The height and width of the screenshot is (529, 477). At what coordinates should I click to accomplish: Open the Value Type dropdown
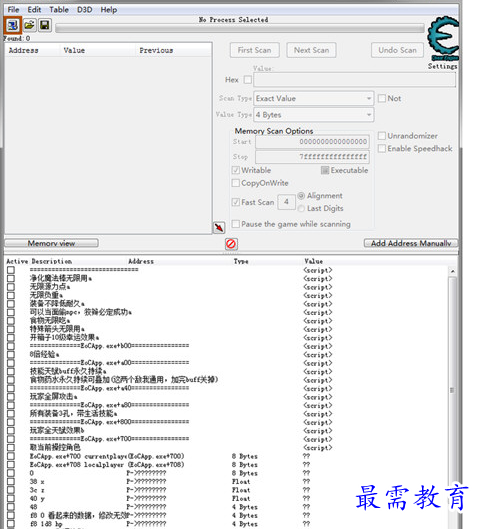tap(313, 115)
